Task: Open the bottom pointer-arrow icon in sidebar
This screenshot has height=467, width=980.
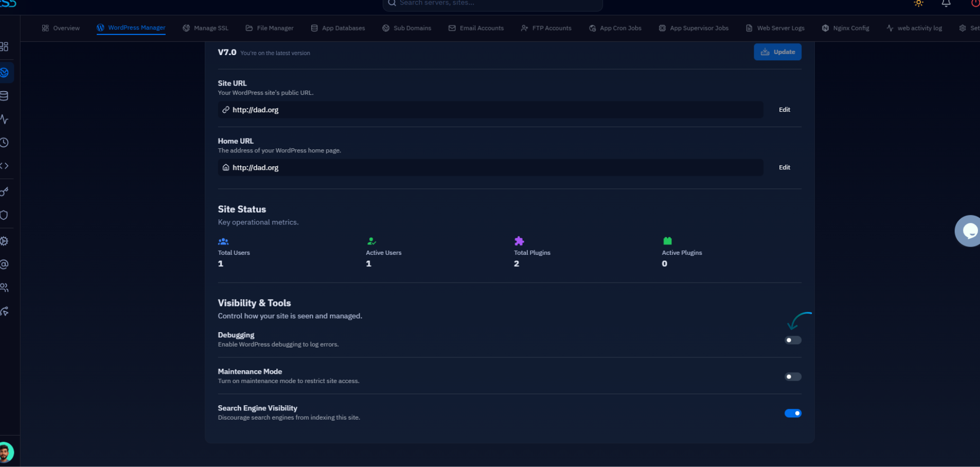Action: [x=4, y=312]
